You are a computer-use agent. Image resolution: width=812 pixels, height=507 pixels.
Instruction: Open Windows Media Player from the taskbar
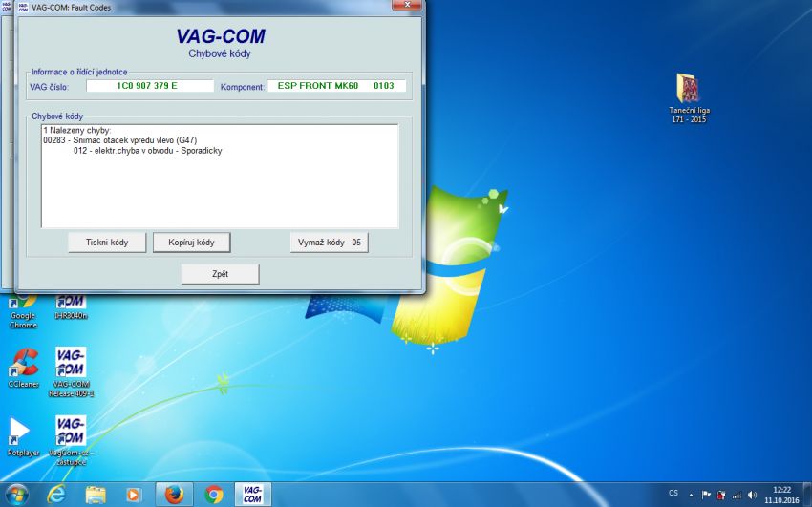[x=134, y=494]
